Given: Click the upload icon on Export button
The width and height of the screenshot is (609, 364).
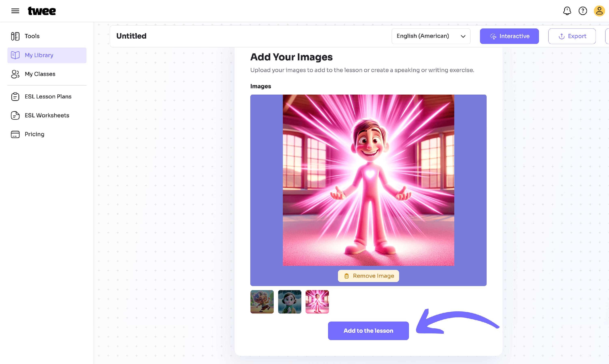Looking at the screenshot, I should tap(561, 36).
